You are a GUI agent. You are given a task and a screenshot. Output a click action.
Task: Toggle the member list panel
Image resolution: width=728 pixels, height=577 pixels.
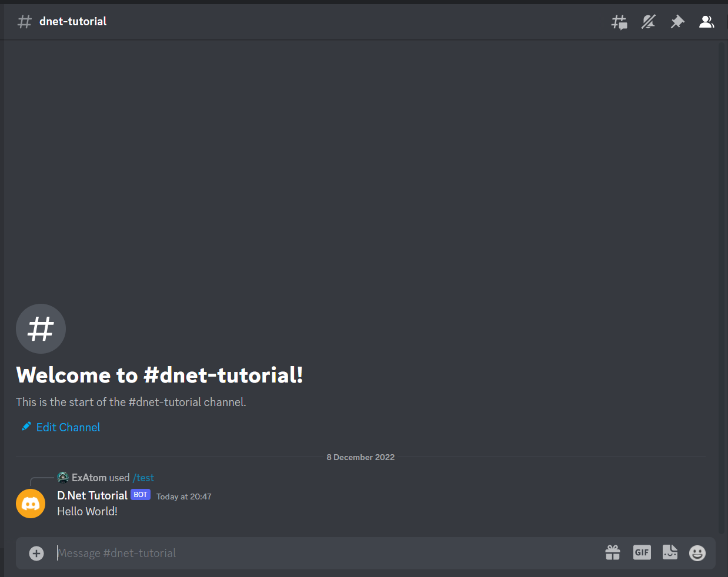click(706, 22)
